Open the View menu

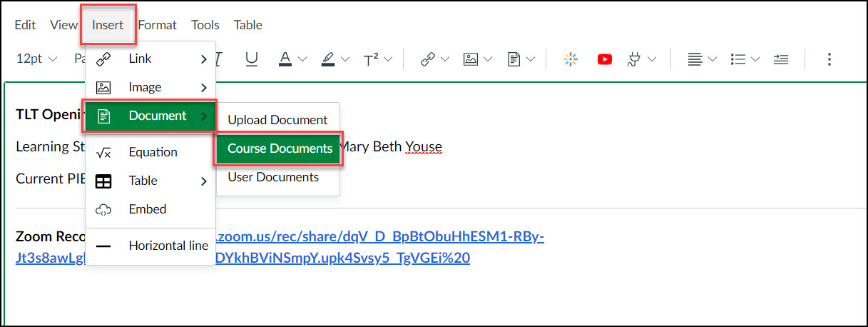[63, 25]
